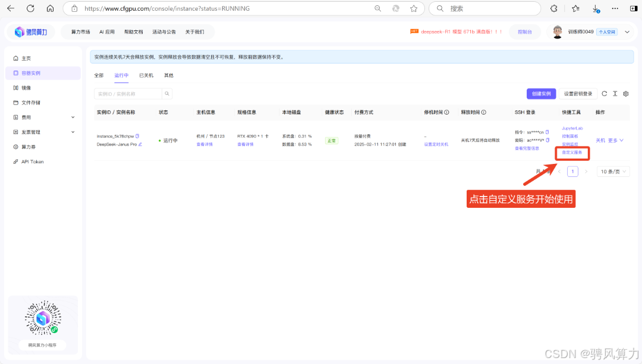Image resolution: width=642 pixels, height=364 pixels.
Task: Refresh the instance list icon
Action: (x=605, y=94)
